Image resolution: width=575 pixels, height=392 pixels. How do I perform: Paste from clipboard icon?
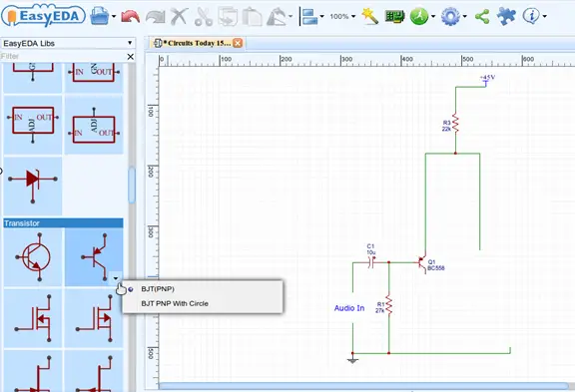(x=252, y=17)
